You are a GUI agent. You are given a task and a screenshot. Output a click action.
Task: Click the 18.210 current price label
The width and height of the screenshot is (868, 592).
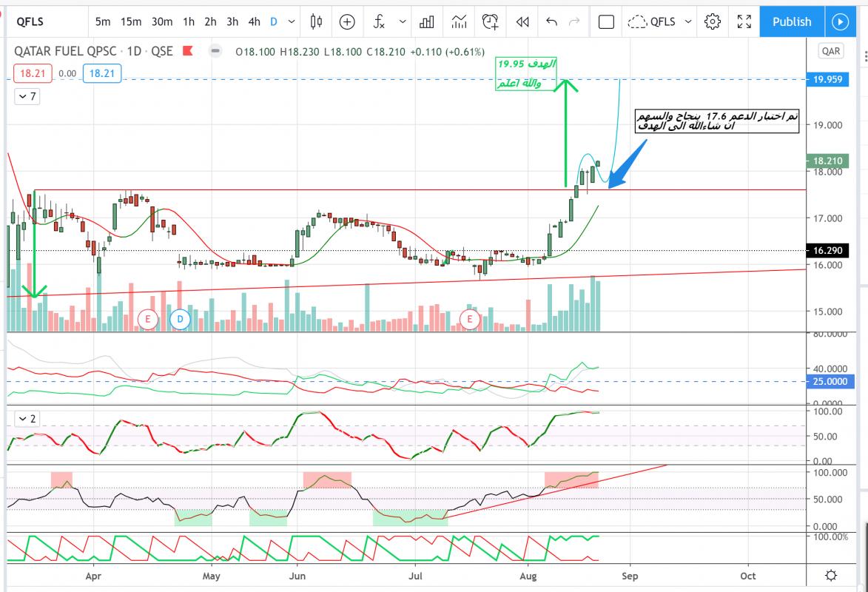click(827, 161)
